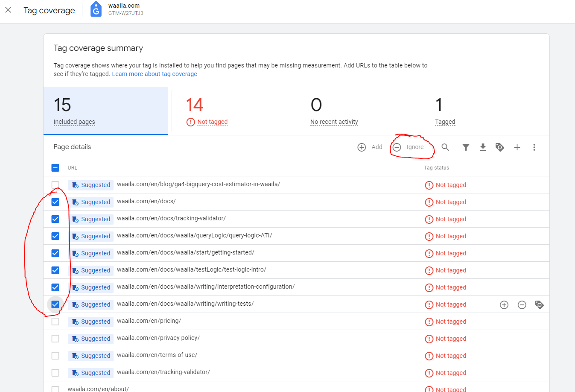
Task: Click URL ending getting-started/
Action: (185, 252)
